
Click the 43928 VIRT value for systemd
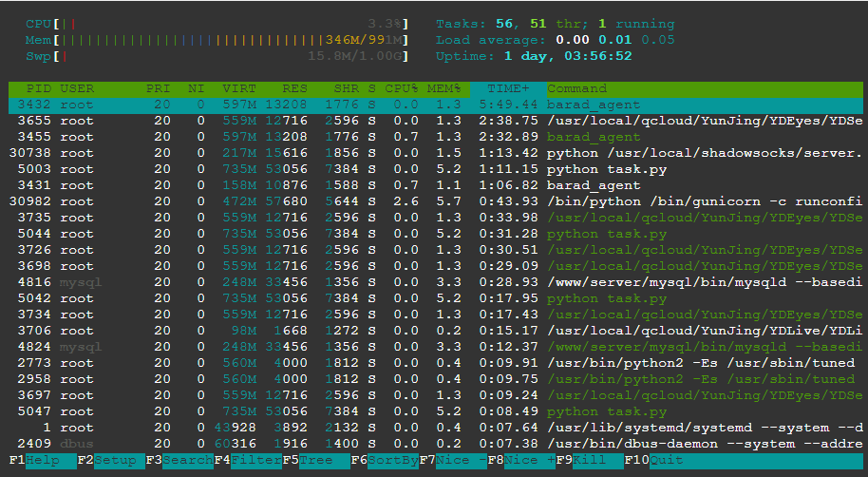click(236, 428)
